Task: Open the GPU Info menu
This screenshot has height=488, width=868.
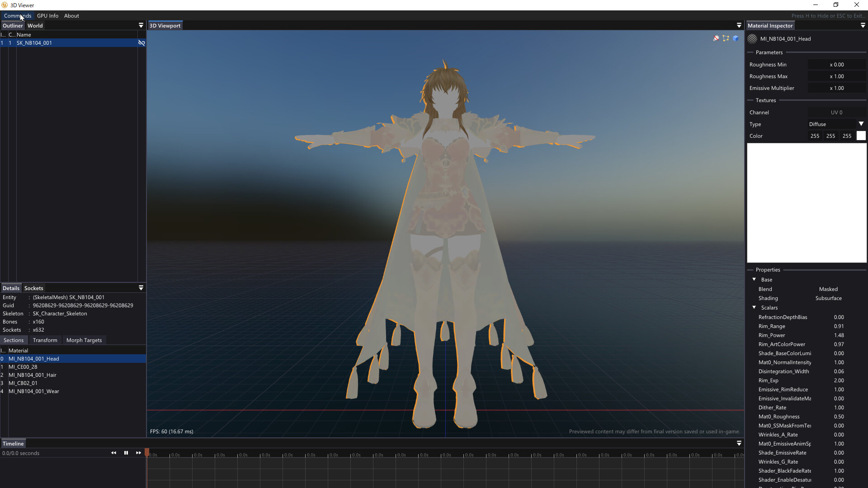Action: click(x=47, y=16)
